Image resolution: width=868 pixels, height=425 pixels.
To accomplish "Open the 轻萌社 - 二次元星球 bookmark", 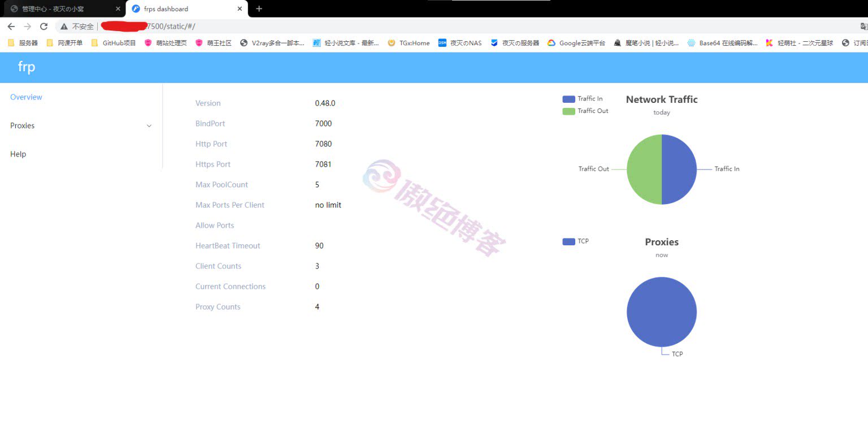I will click(x=799, y=43).
